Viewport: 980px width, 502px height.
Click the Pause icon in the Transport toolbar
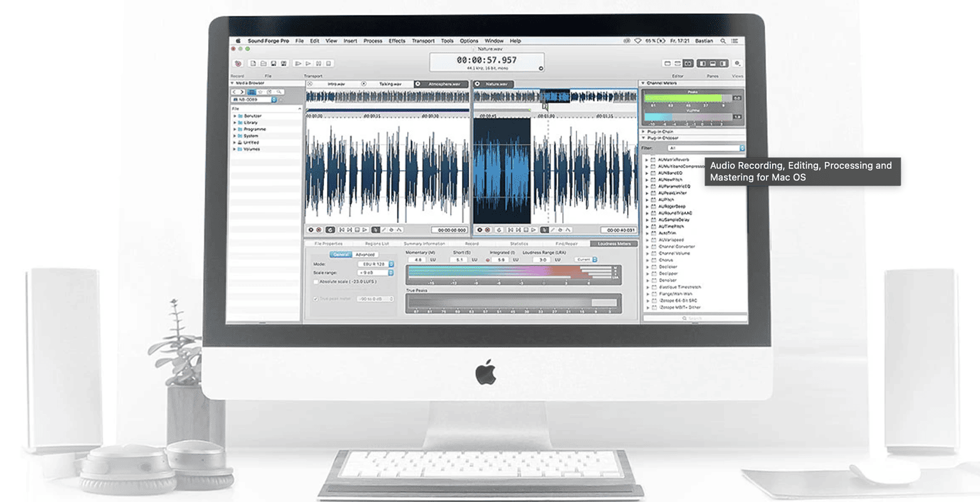pyautogui.click(x=319, y=63)
